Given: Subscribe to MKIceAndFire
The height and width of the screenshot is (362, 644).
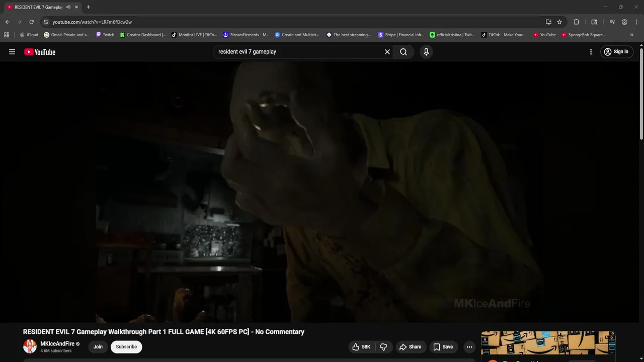Looking at the screenshot, I should (126, 347).
